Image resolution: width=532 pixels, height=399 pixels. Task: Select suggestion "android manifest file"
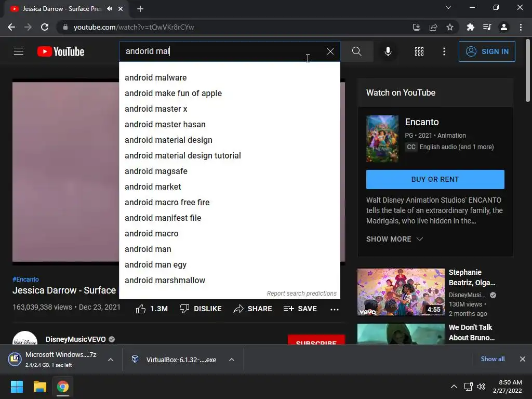click(x=229, y=218)
